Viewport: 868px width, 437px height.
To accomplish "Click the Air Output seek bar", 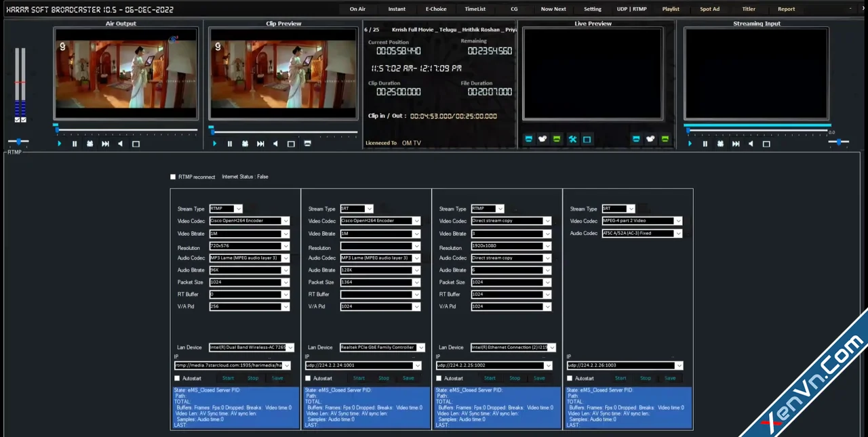I will click(126, 129).
